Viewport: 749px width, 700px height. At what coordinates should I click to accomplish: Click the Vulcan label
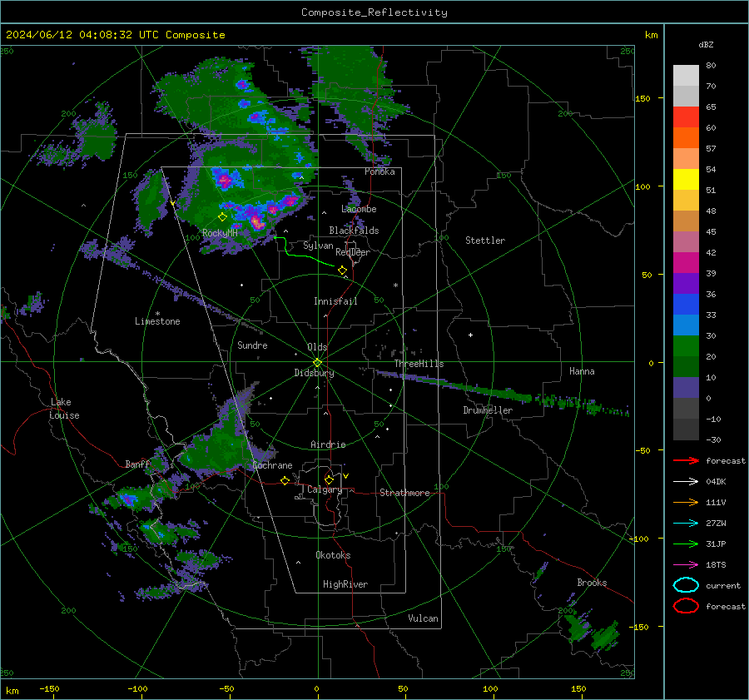pos(424,618)
